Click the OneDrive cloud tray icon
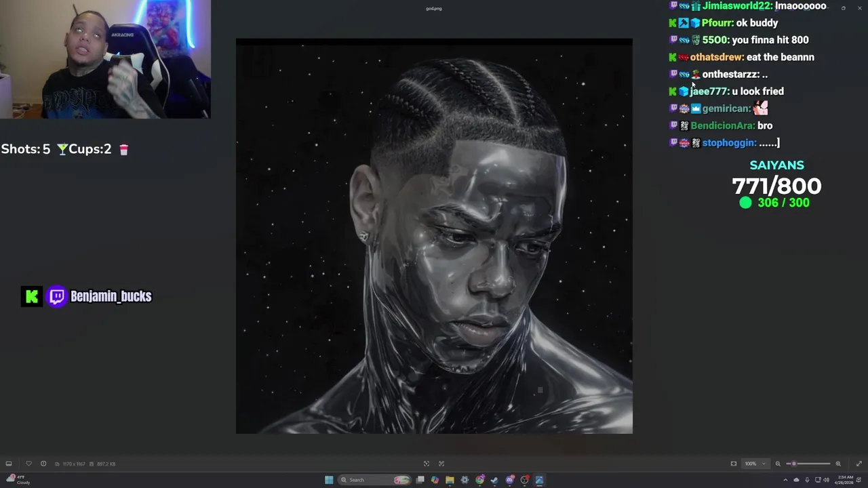The width and height of the screenshot is (868, 488). point(796,480)
